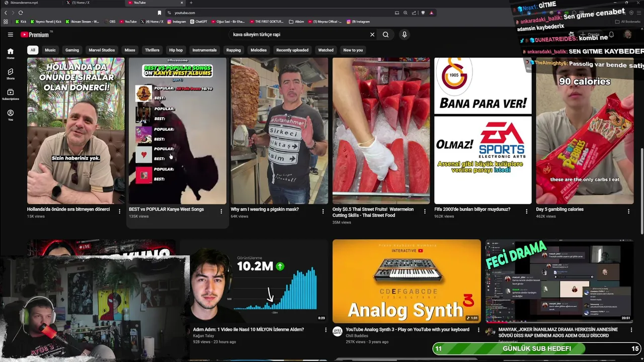Open the Kick bookmark

click(21, 22)
